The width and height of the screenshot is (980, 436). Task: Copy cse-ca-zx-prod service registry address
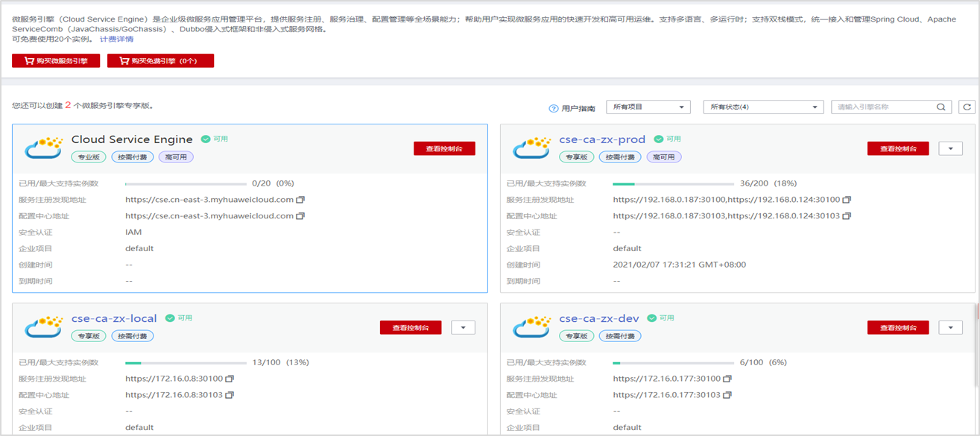[x=847, y=200]
